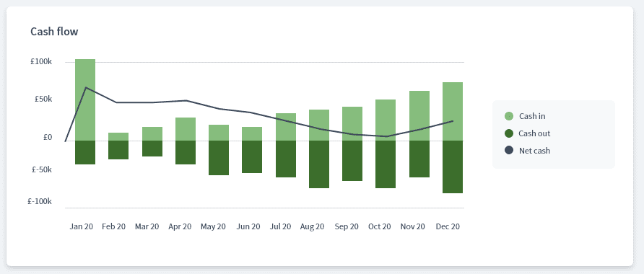Select the Jun 20 cash in bar

point(252,134)
